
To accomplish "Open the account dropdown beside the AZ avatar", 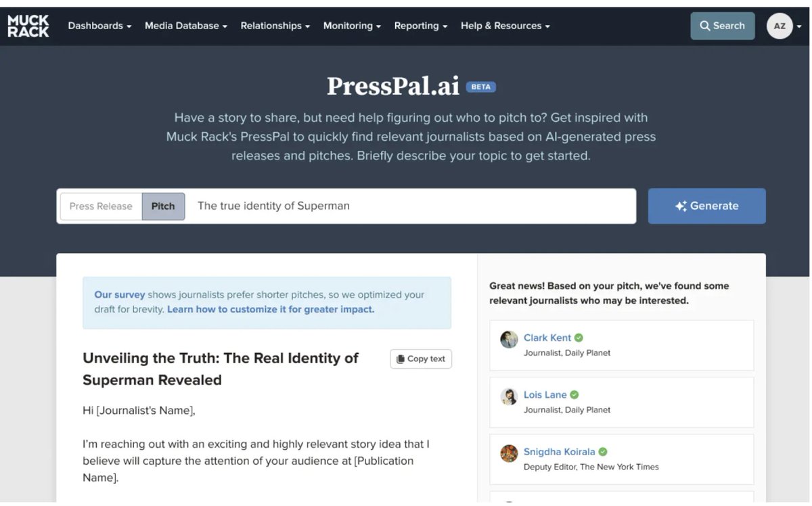I will (x=798, y=25).
